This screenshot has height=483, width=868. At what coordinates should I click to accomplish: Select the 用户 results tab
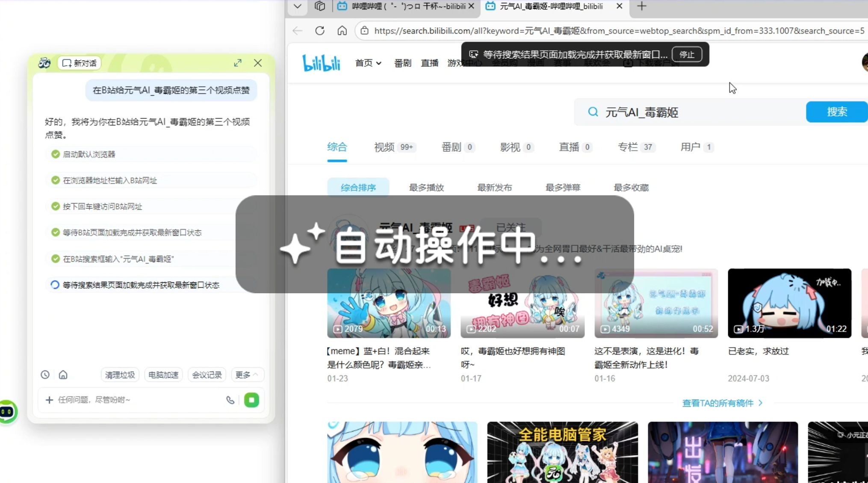click(x=690, y=147)
